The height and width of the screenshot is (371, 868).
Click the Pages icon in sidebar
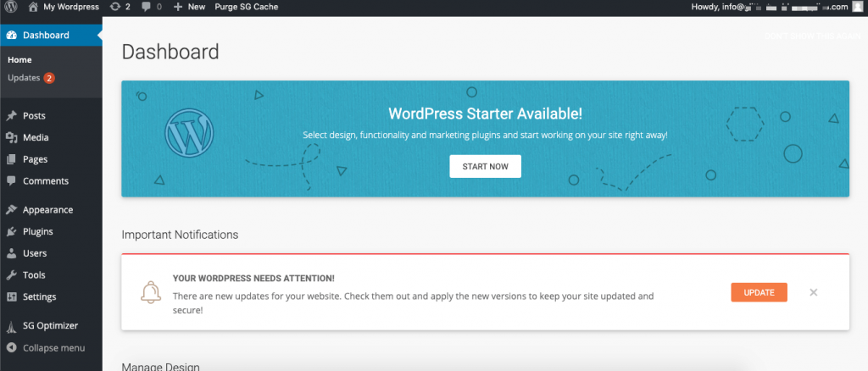click(12, 159)
